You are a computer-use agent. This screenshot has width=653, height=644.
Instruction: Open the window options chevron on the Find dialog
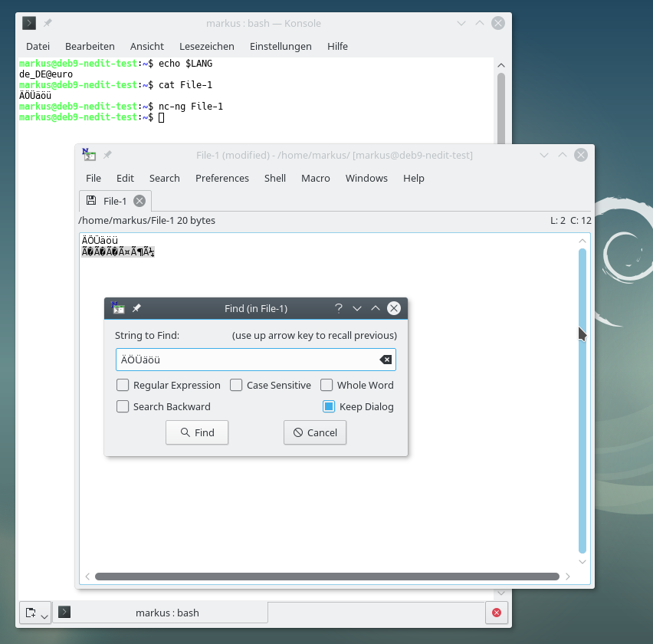coord(357,307)
